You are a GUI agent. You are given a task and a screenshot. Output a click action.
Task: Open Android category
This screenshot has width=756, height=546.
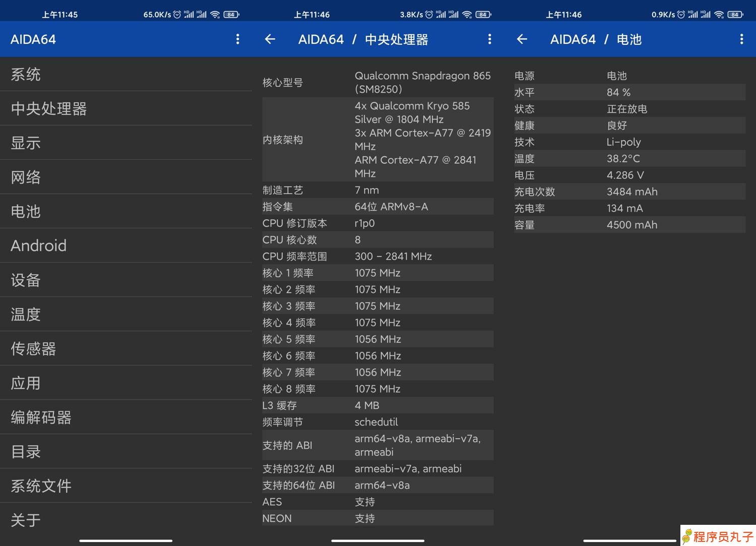pyautogui.click(x=126, y=246)
